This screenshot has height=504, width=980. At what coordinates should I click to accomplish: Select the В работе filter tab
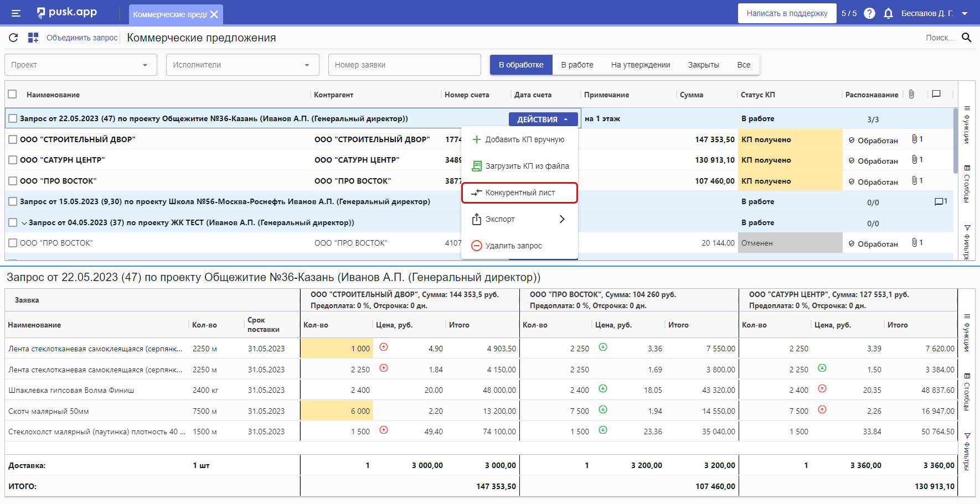(577, 65)
